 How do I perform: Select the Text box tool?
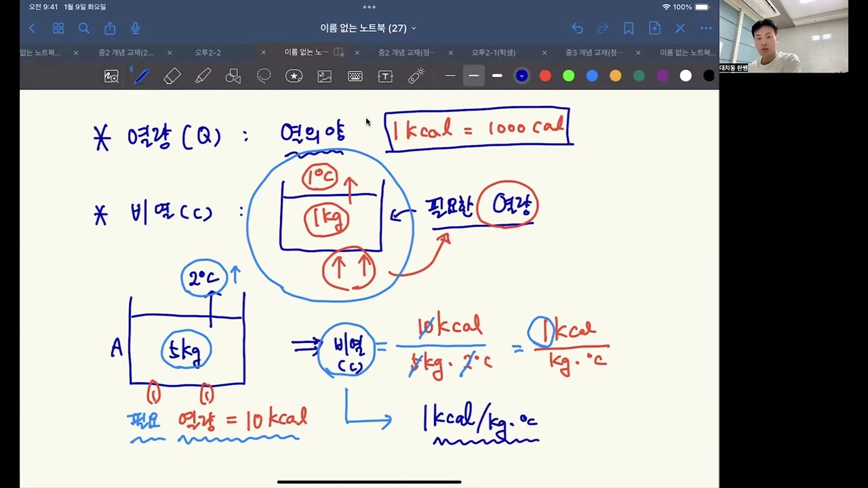coord(385,77)
